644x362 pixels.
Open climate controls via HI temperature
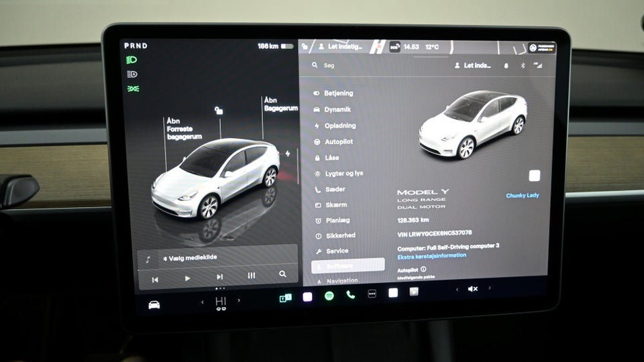[221, 303]
